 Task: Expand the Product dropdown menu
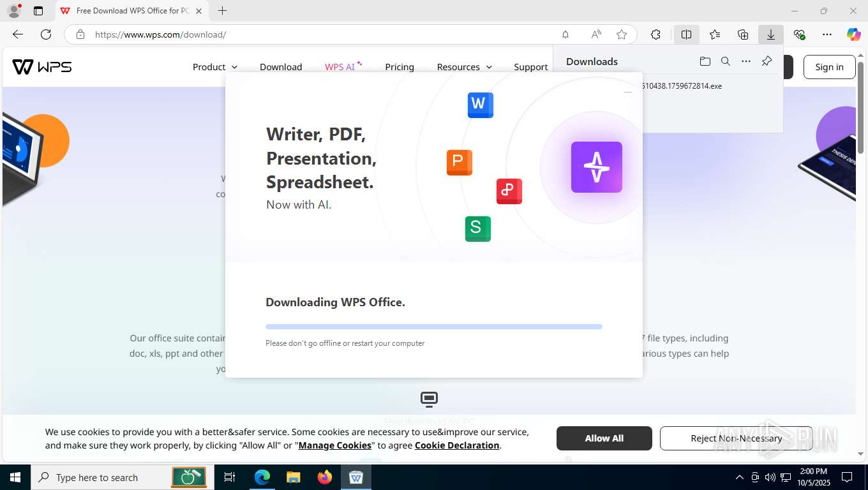point(215,66)
